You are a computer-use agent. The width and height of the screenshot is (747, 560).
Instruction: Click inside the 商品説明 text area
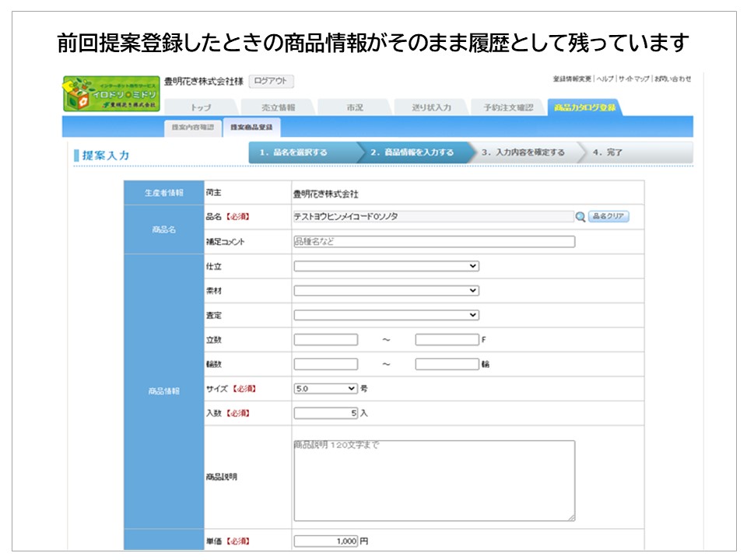[x=434, y=480]
